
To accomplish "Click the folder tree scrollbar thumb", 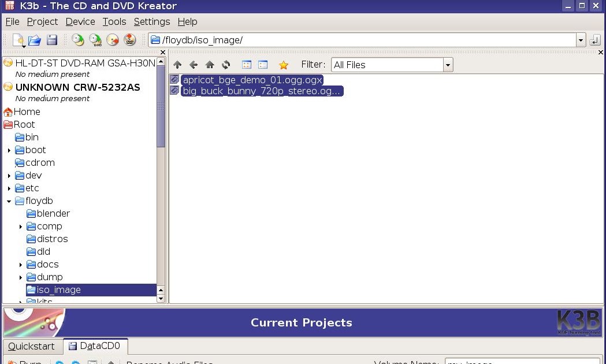I will [161, 106].
